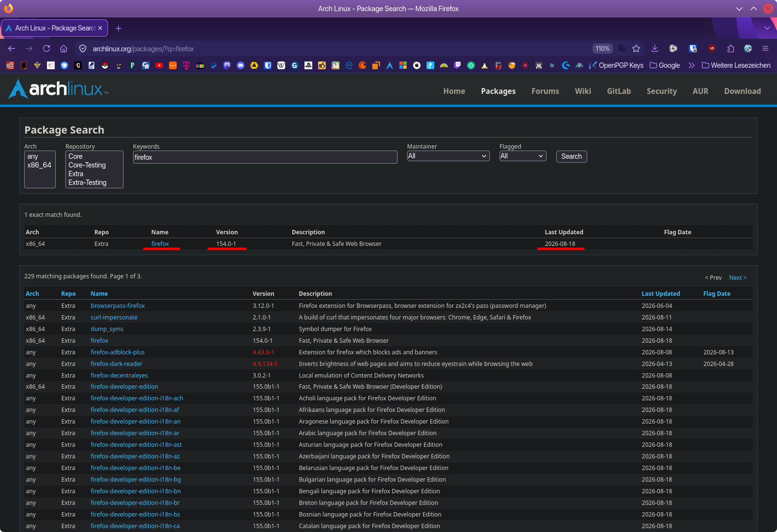The image size is (777, 532).
Task: Reload the current page
Action: [x=46, y=48]
